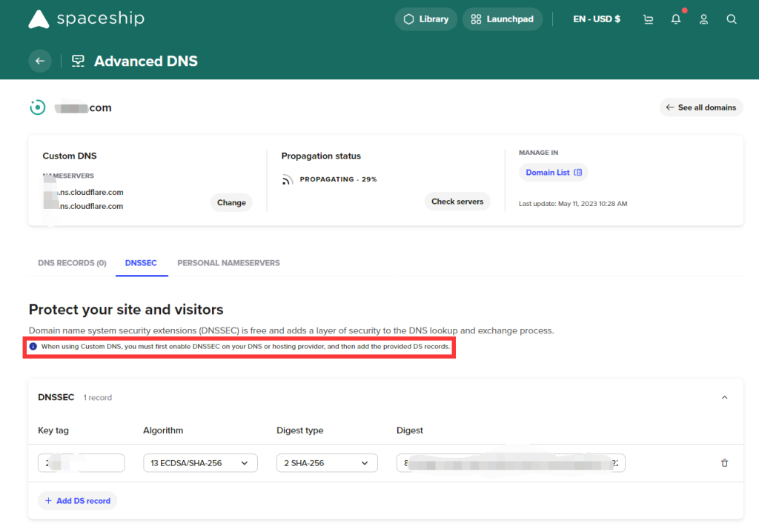Screen dimensions: 759x532
Task: Switch to the DNS Records (0) tab
Action: click(72, 263)
